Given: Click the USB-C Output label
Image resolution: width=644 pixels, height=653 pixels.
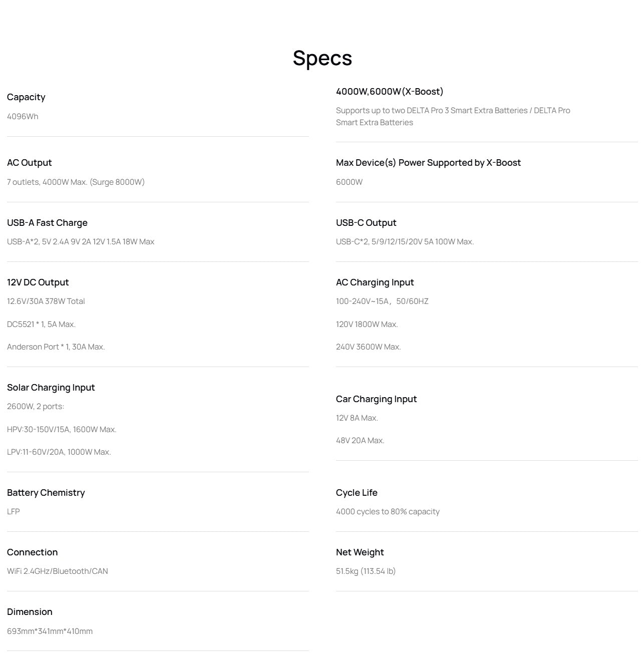Looking at the screenshot, I should [x=366, y=223].
